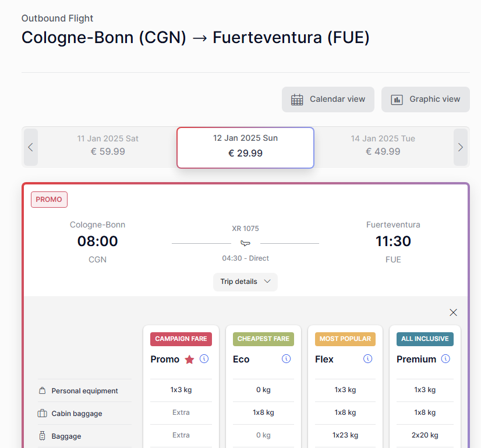Open info icon for Promo fare

pos(204,358)
